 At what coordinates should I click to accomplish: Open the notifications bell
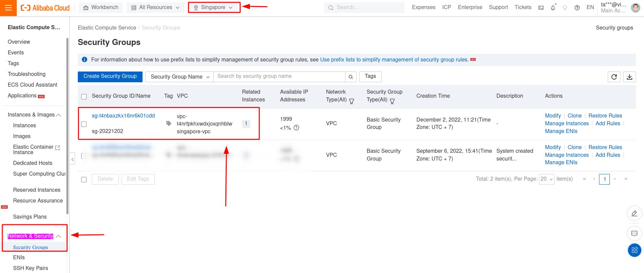coord(553,8)
